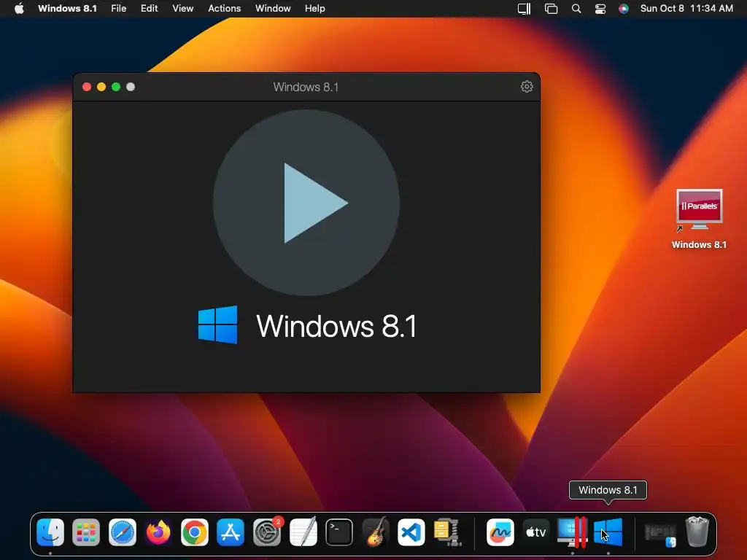Open the Actions menu
This screenshot has height=560, width=747.
pos(225,9)
